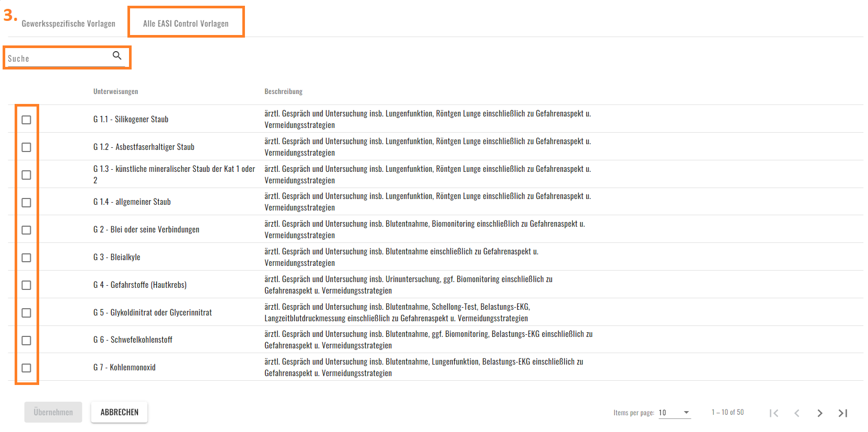Select the row text G 1.1 - Silikogener Staub
868x432 pixels.
tap(131, 119)
